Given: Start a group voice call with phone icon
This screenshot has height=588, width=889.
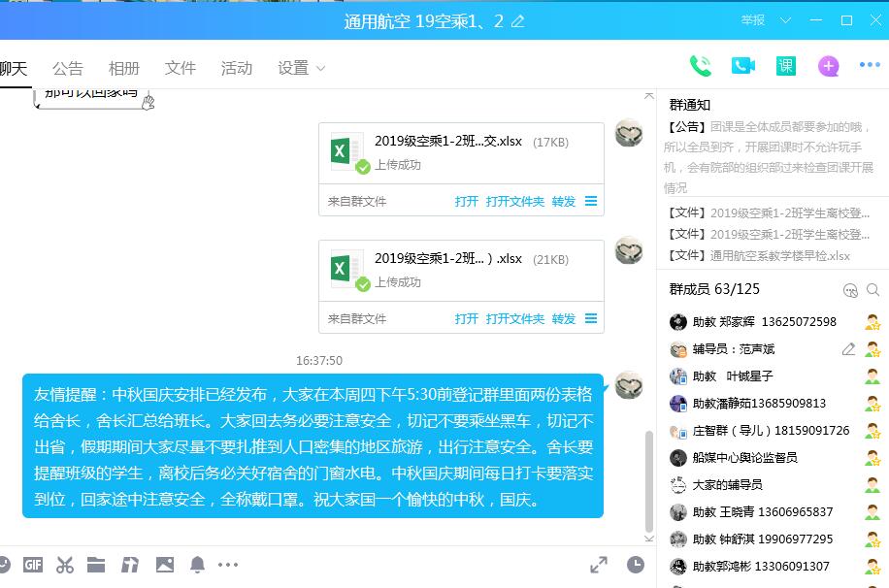Looking at the screenshot, I should [700, 66].
